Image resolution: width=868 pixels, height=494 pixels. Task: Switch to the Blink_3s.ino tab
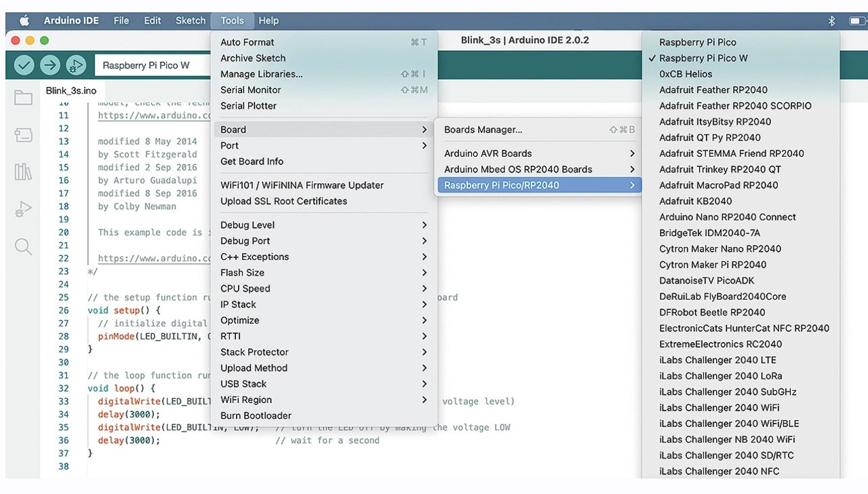[71, 90]
